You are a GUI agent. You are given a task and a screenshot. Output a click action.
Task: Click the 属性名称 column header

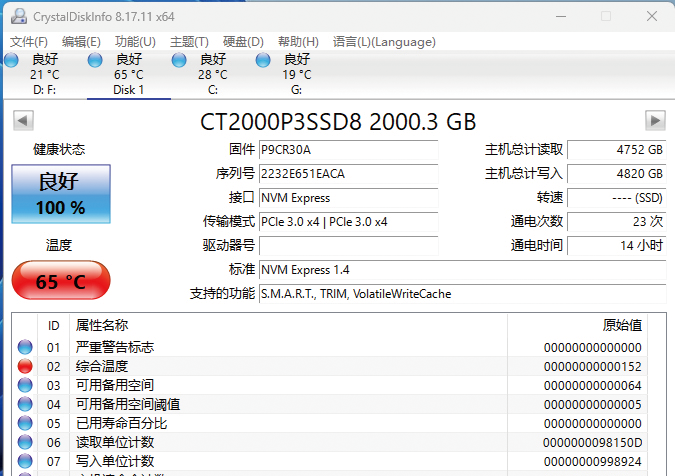288,326
